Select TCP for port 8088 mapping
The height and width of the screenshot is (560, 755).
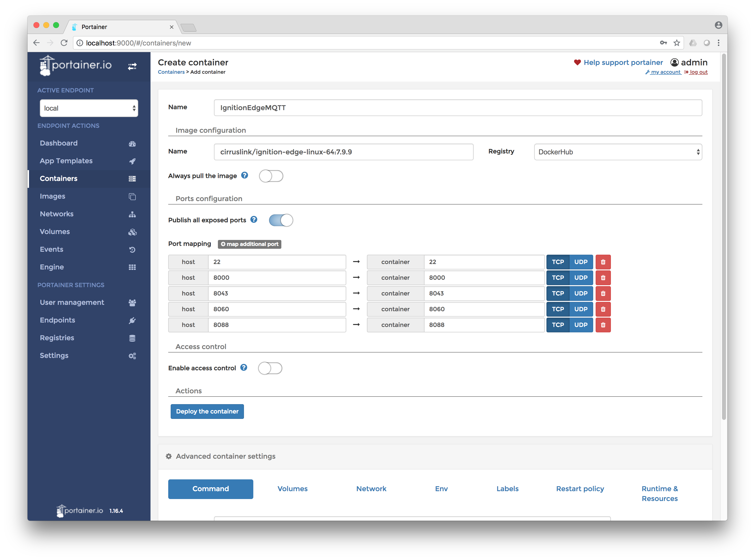coord(558,325)
